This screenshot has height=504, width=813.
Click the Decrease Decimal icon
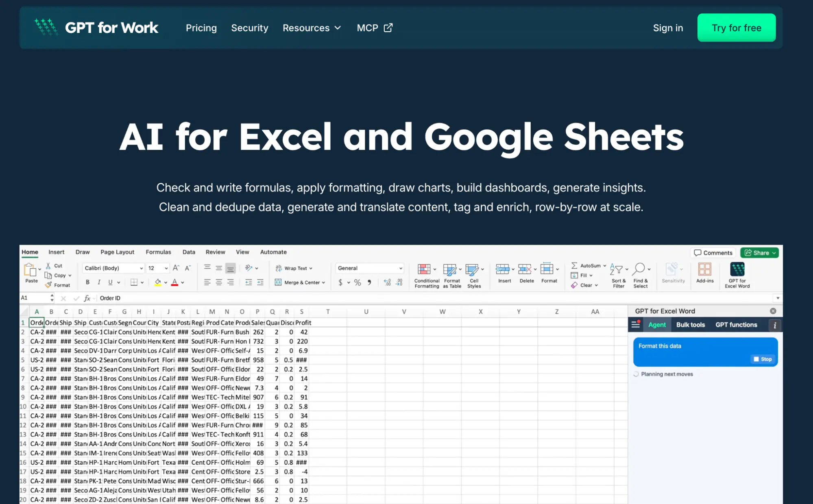399,282
